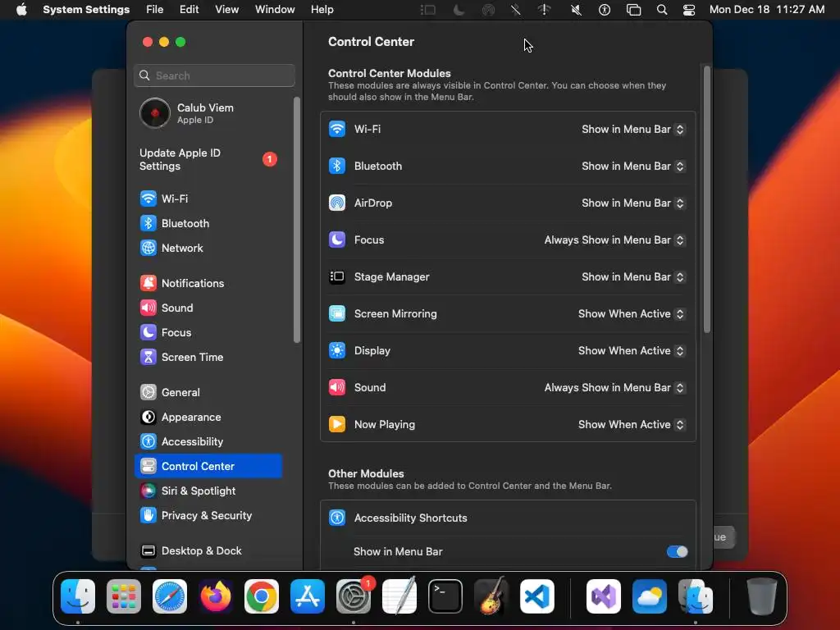
Task: Open Focus settings in the sidebar
Action: [x=208, y=333]
